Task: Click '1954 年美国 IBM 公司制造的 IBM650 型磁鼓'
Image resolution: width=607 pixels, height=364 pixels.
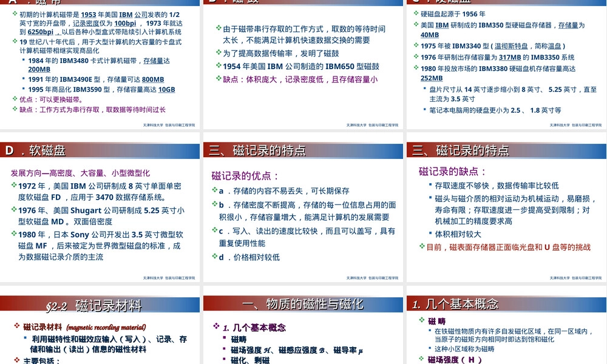Action: [x=301, y=67]
